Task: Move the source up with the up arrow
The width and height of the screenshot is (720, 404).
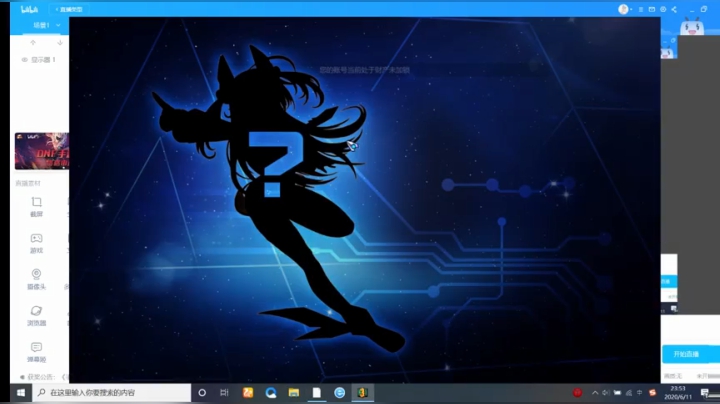Action: (x=33, y=43)
